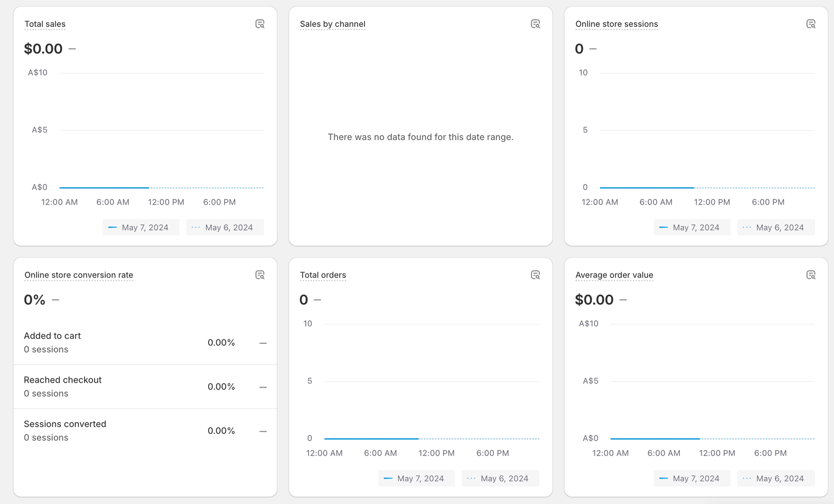The height and width of the screenshot is (504, 834).
Task: Click the Sales by channel heading
Action: click(332, 24)
